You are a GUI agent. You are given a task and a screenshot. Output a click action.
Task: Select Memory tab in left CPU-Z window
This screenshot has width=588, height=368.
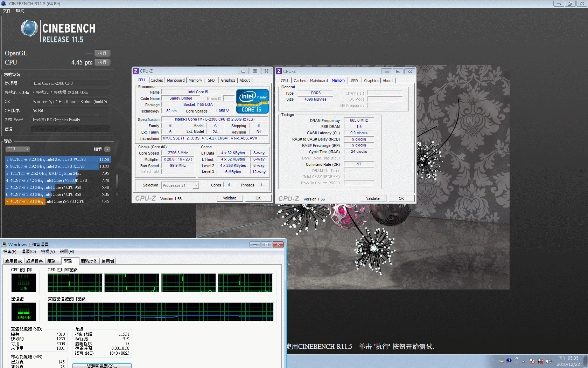pos(195,80)
